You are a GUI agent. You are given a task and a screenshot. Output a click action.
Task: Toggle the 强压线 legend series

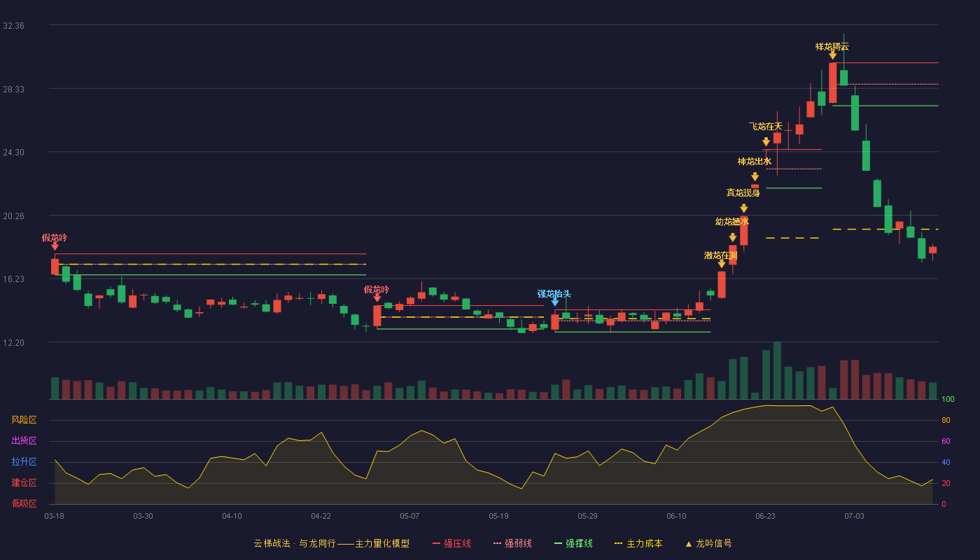[x=451, y=543]
